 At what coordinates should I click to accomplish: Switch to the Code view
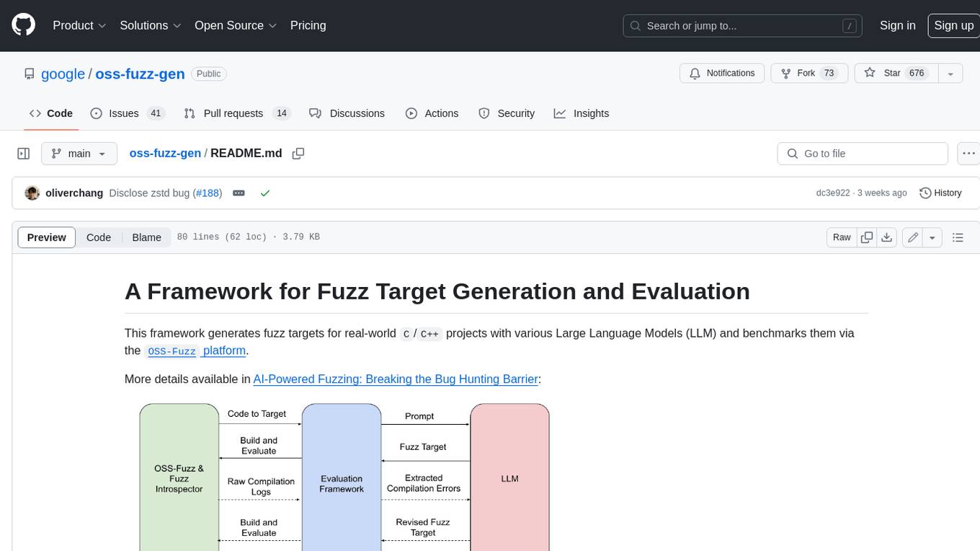pyautogui.click(x=99, y=237)
